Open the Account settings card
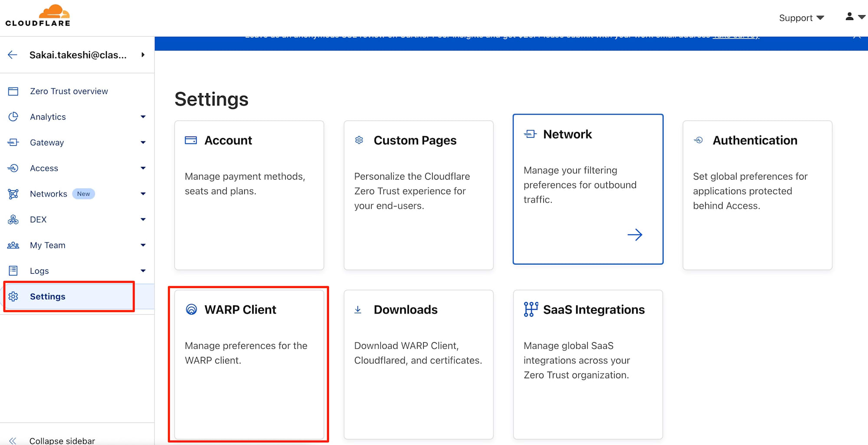 point(249,195)
